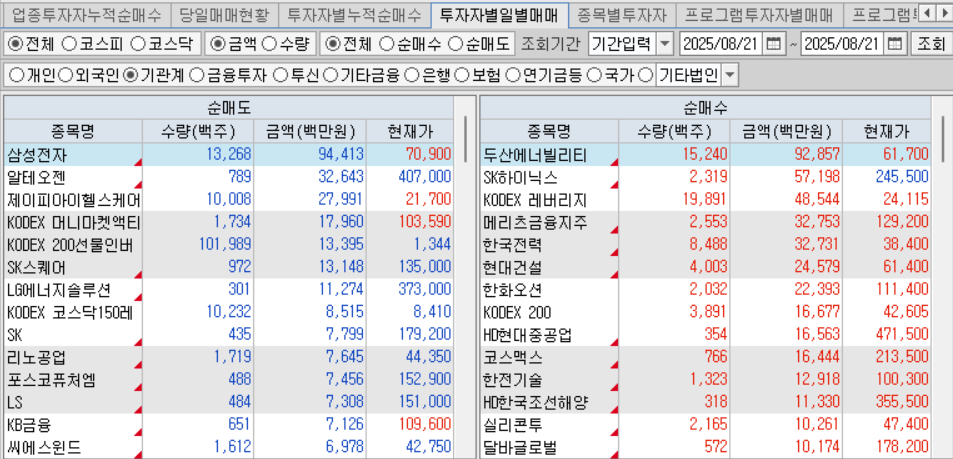This screenshot has width=953, height=459.
Task: Select the 알테오젠 row
Action: pyautogui.click(x=229, y=177)
